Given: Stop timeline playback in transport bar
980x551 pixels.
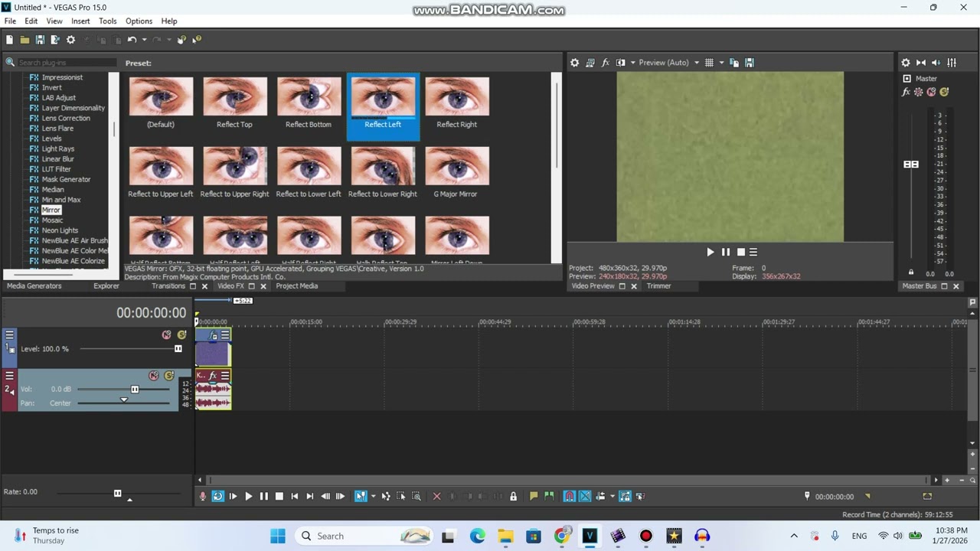Looking at the screenshot, I should coord(279,497).
